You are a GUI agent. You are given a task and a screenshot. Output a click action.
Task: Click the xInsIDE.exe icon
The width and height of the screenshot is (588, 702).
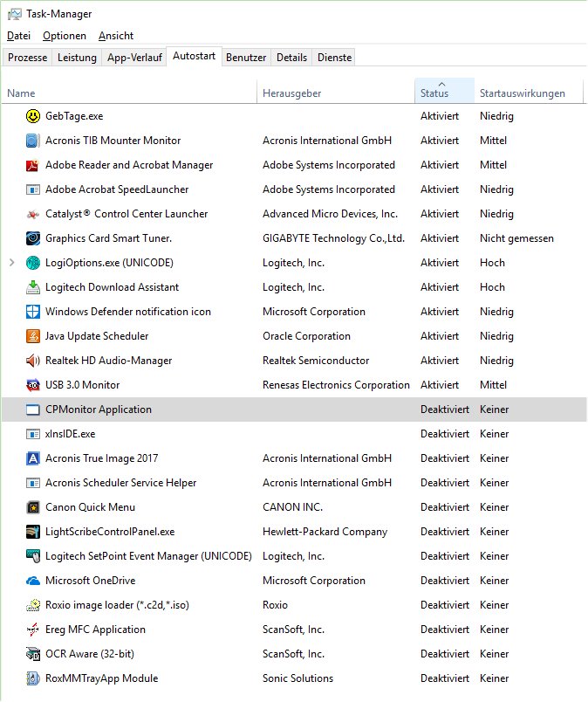[x=32, y=434]
